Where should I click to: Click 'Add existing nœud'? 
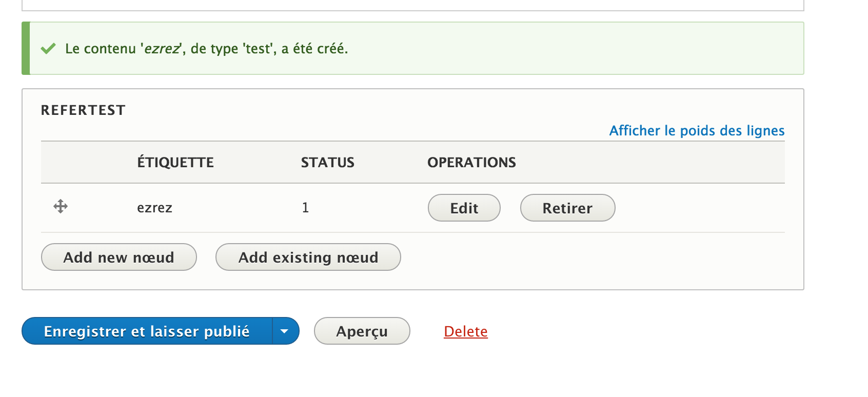(308, 257)
